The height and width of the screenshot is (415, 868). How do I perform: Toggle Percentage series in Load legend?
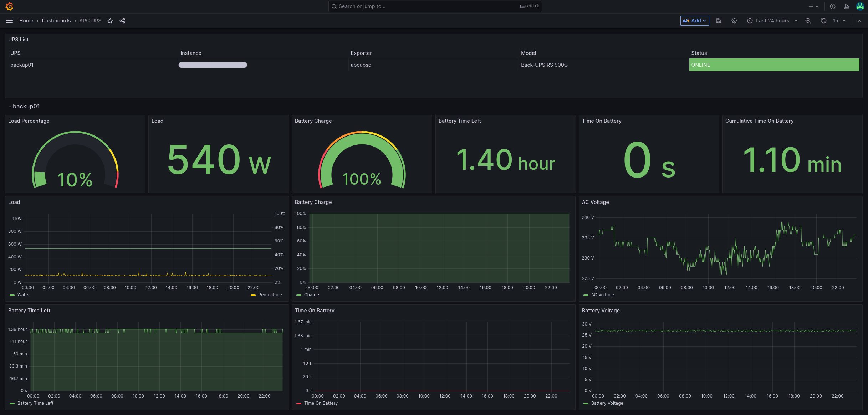coord(270,295)
